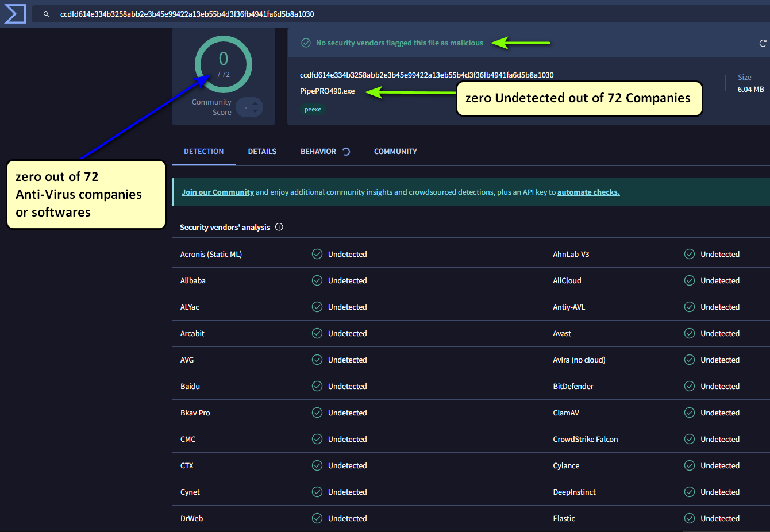Switch to the COMMUNITY tab
The height and width of the screenshot is (532, 770).
[395, 152]
